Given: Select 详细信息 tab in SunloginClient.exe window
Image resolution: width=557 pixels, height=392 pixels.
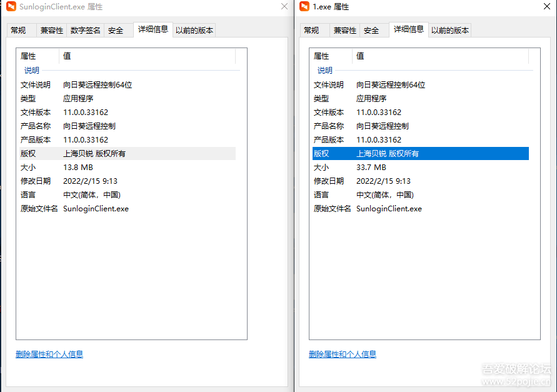Looking at the screenshot, I should [153, 29].
